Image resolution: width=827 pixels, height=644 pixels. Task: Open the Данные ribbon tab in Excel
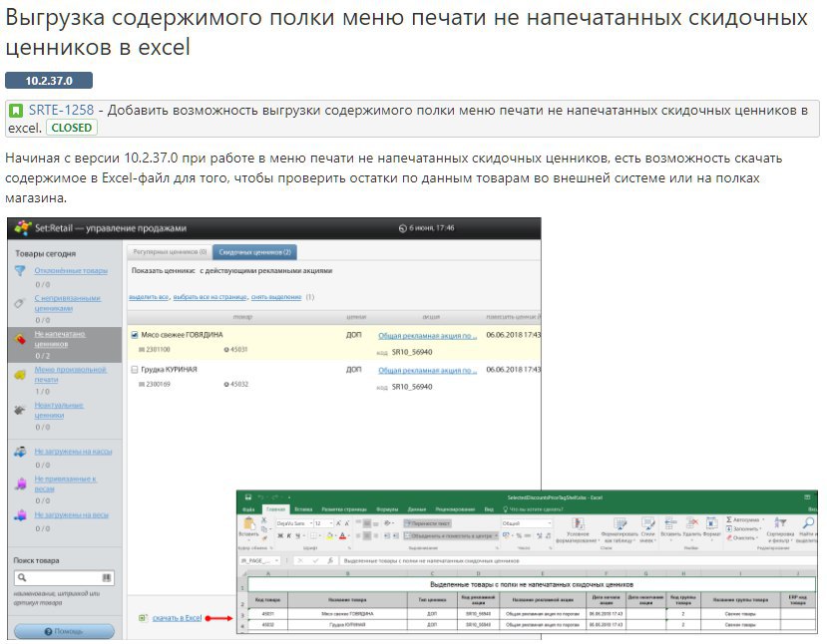417,509
